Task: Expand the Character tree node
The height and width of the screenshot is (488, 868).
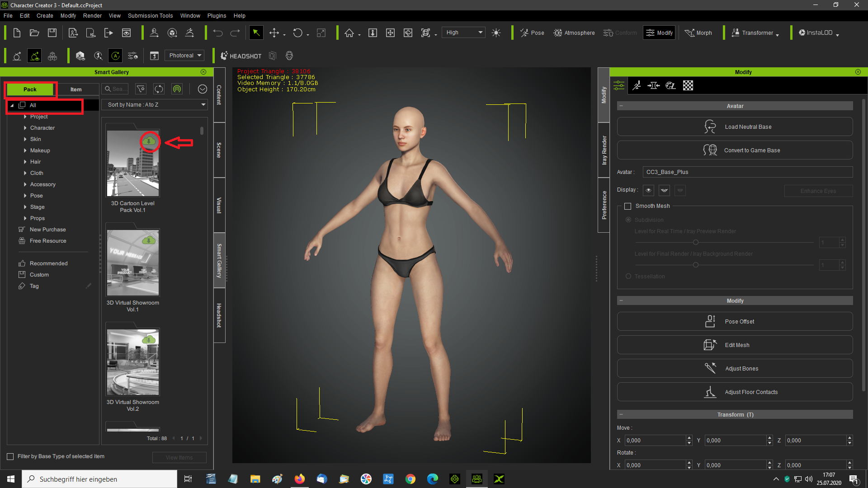Action: point(25,128)
